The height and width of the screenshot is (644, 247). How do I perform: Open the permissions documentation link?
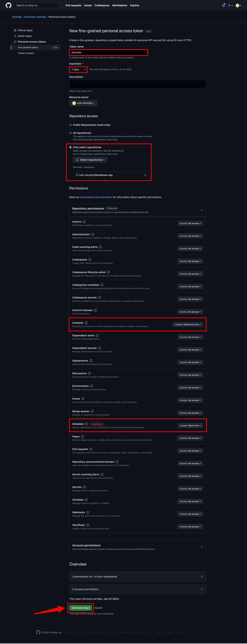coord(96,197)
